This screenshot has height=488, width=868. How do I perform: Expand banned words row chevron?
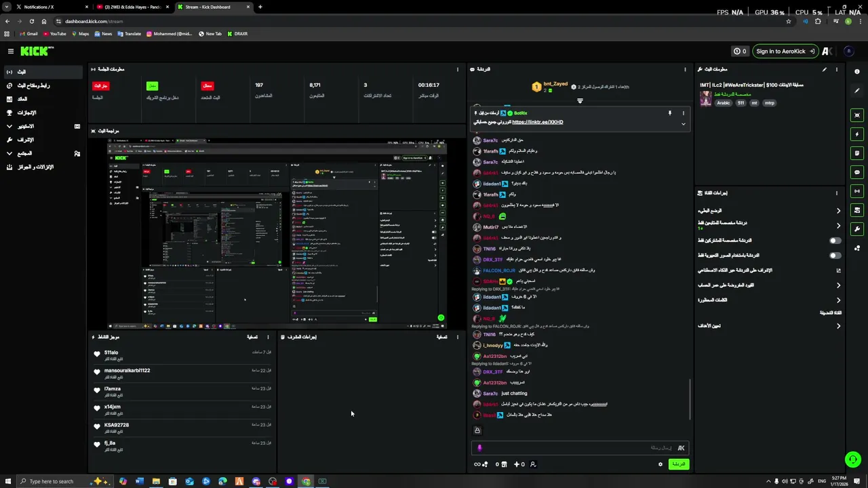point(838,300)
